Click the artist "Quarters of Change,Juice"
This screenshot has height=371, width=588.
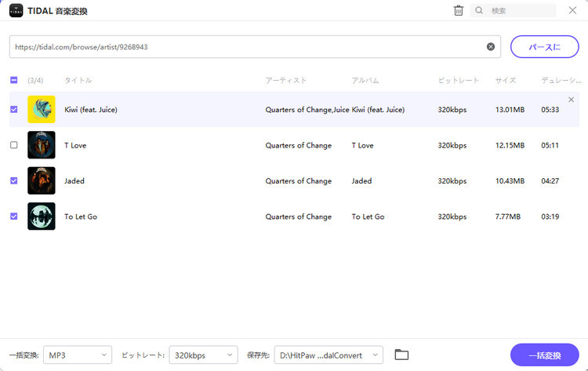click(307, 110)
